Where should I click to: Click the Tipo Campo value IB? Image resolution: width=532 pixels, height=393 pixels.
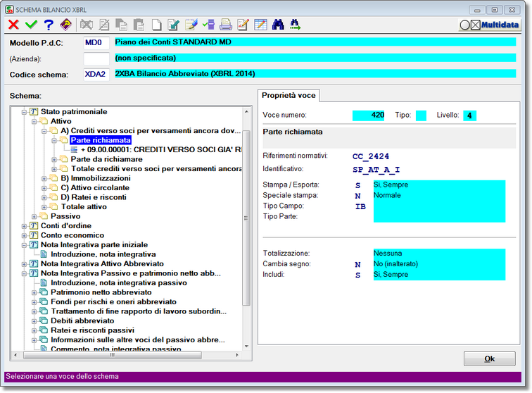pos(360,206)
